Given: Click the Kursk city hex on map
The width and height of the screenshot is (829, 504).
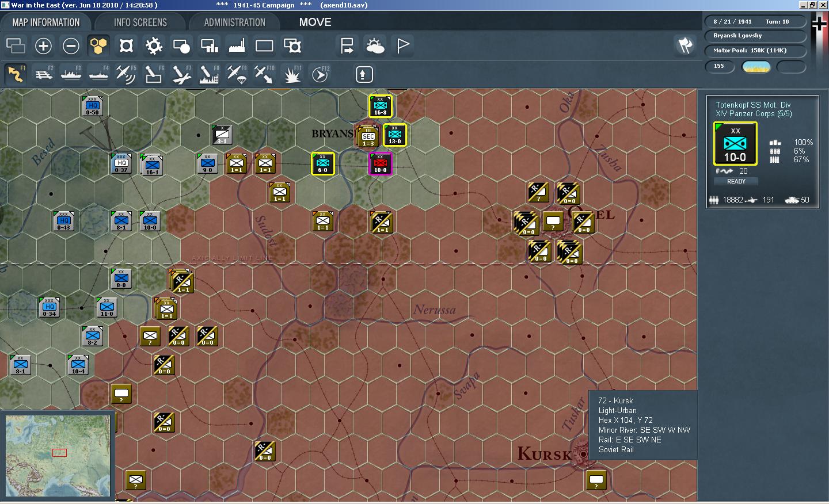Looking at the screenshot, I should (x=583, y=453).
